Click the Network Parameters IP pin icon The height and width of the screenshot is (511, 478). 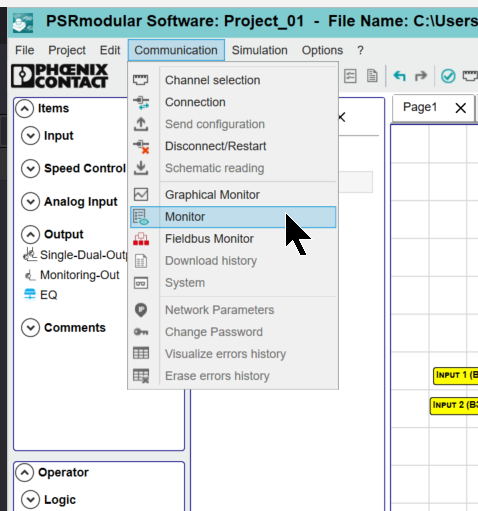pyautogui.click(x=141, y=310)
